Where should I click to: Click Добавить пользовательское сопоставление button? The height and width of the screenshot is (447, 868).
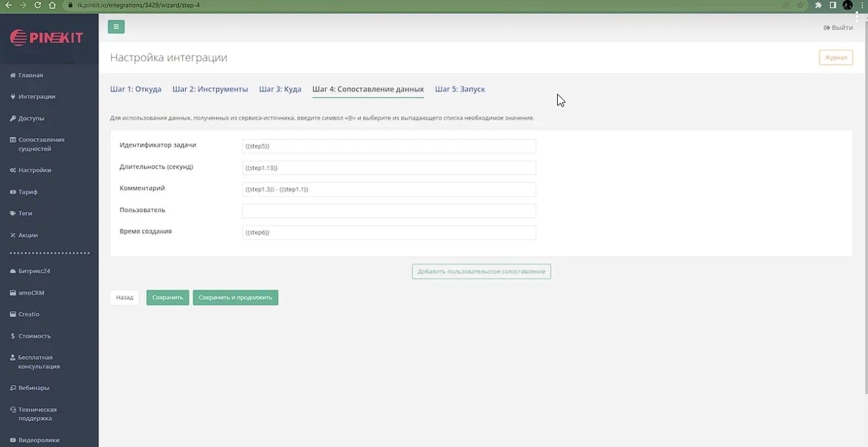point(481,271)
